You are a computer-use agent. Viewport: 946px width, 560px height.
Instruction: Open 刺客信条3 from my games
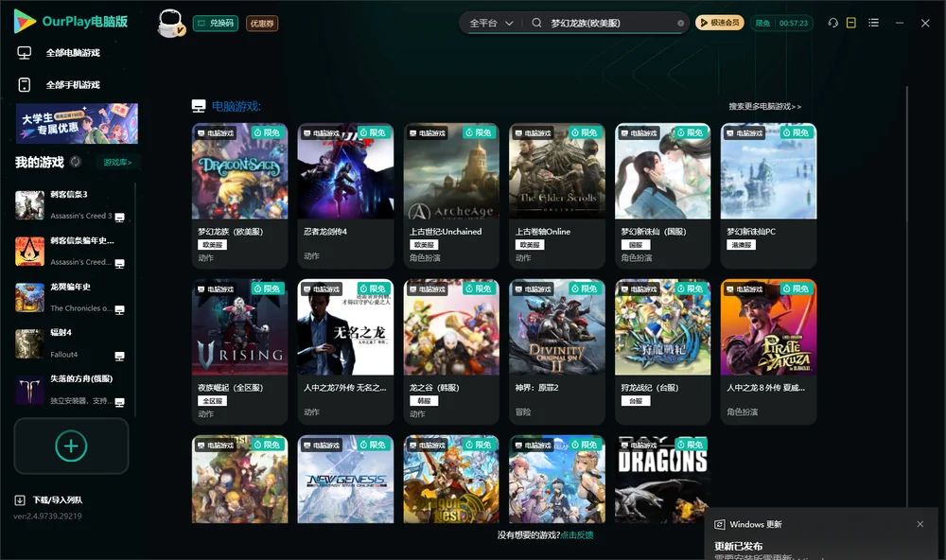(70, 205)
